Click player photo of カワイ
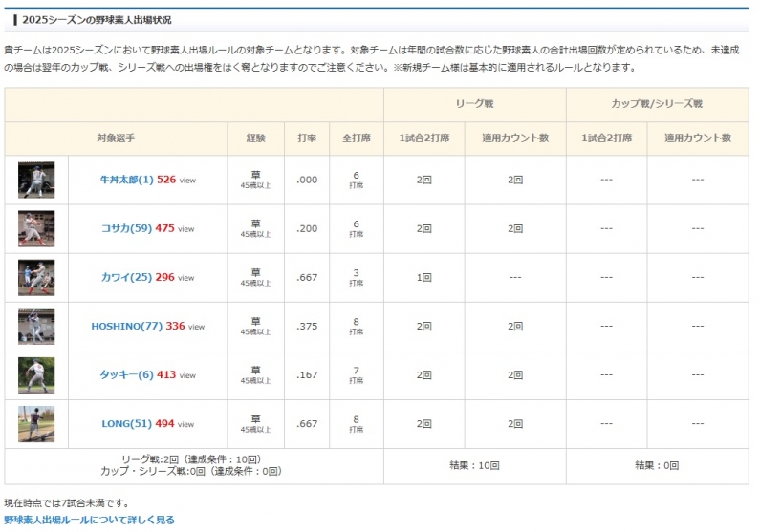The width and height of the screenshot is (760, 532). [36, 277]
